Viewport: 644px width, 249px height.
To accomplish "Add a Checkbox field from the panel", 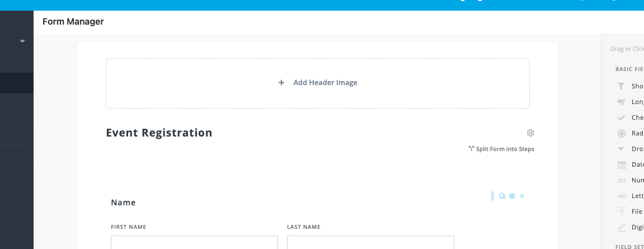I will pyautogui.click(x=629, y=118).
